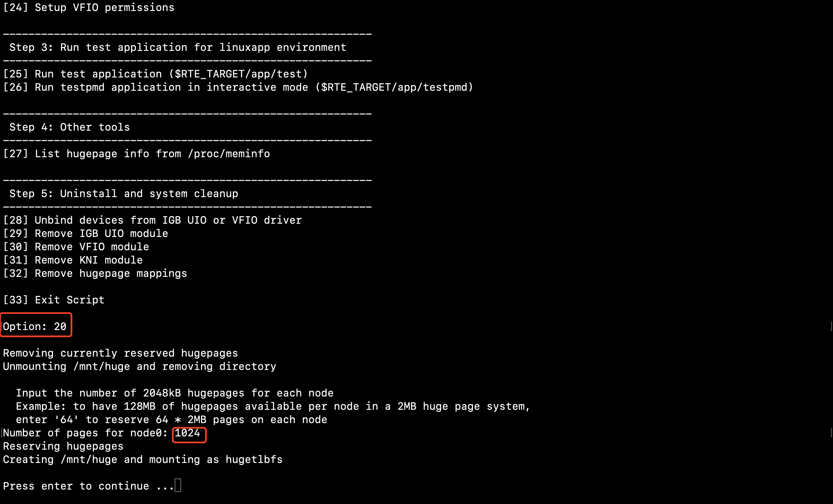Image resolution: width=833 pixels, height=504 pixels.
Task: Click the highlighted 'Option: 20' entry
Action: (35, 326)
